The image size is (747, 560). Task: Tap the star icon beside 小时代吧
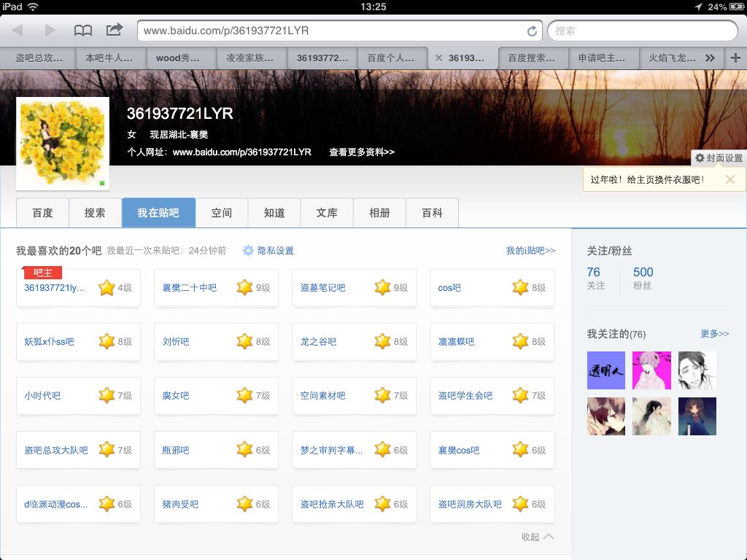(x=107, y=395)
